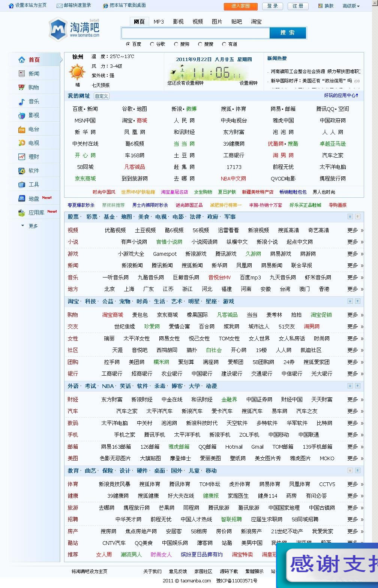Screen dimensions: 378x588
Task: Expand 更多 in the 视频 row
Action: pyautogui.click(x=355, y=230)
